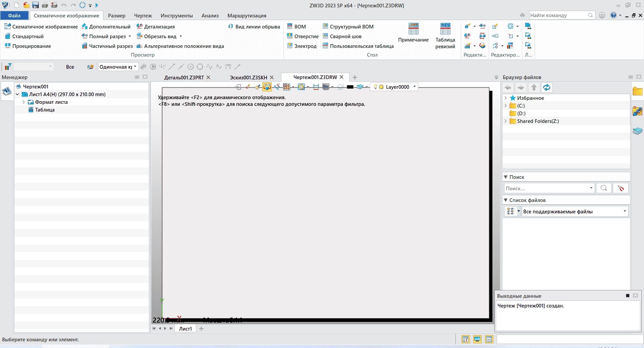Expand the Избранное folder node

[506, 98]
